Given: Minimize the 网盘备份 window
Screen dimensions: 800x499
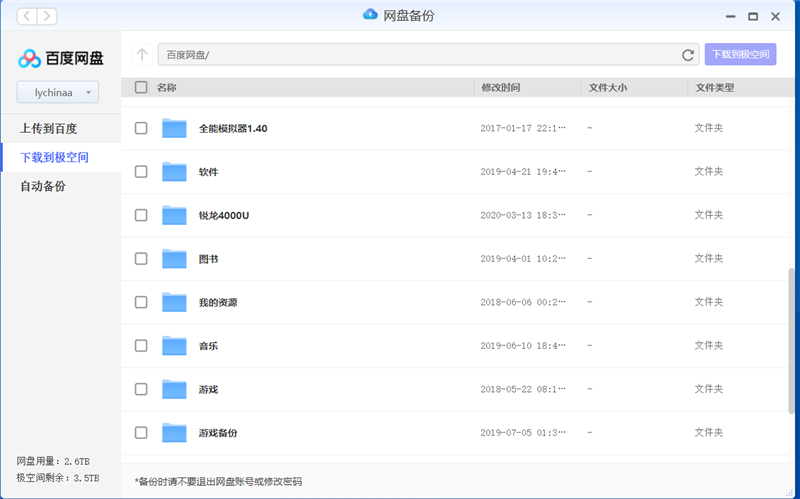Looking at the screenshot, I should 731,16.
